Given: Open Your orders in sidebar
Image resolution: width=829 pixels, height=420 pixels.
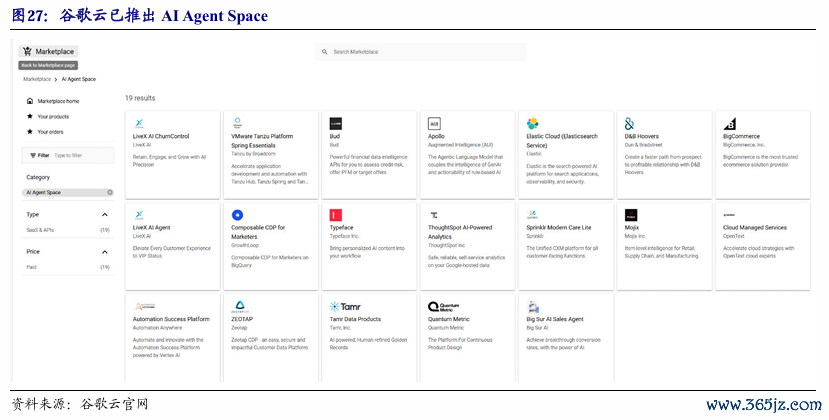Looking at the screenshot, I should click(x=50, y=132).
